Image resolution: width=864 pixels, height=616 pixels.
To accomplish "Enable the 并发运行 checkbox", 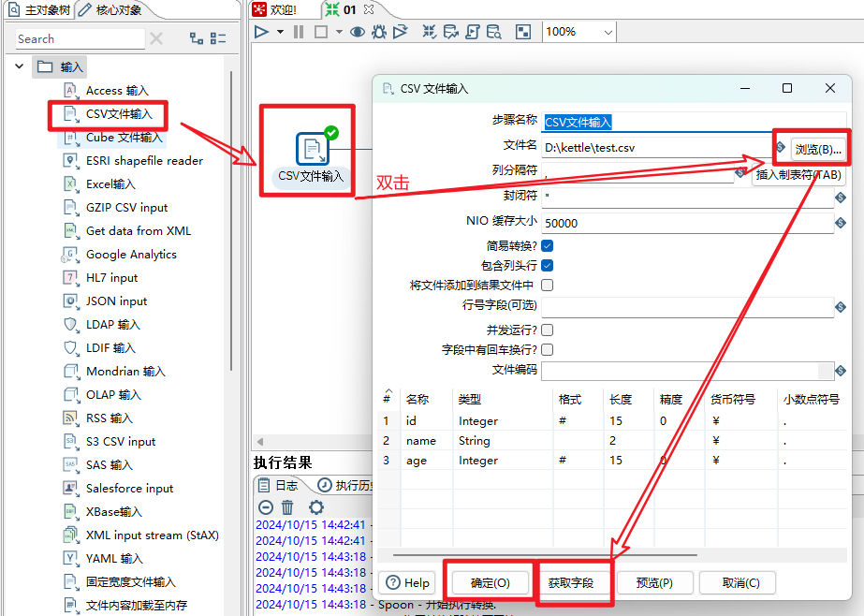I will tap(548, 330).
